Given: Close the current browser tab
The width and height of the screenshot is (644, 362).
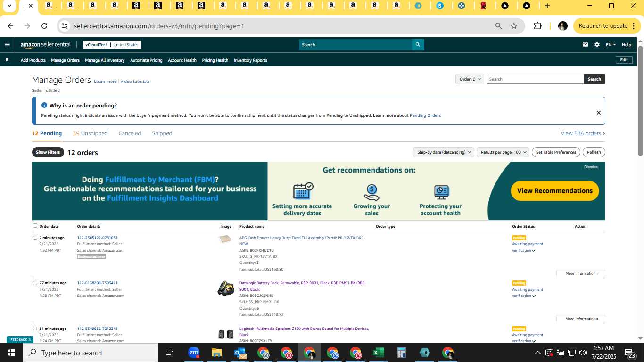Looking at the screenshot, I should point(31,6).
